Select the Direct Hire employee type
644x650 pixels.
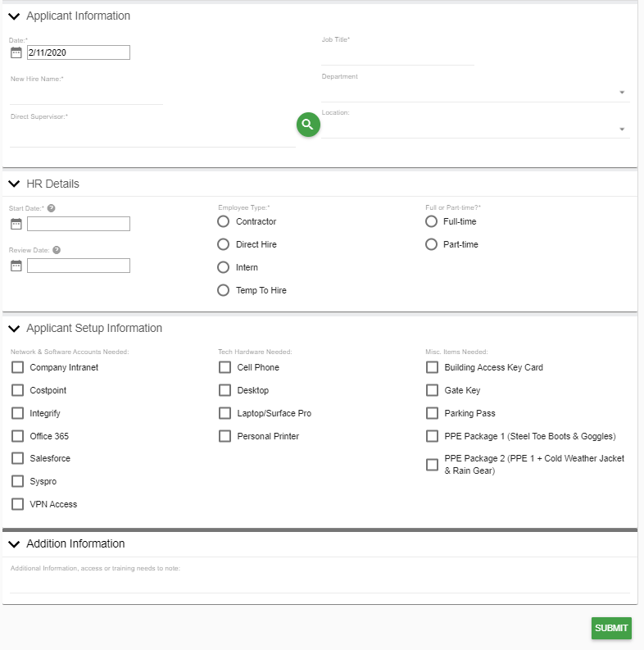click(223, 244)
